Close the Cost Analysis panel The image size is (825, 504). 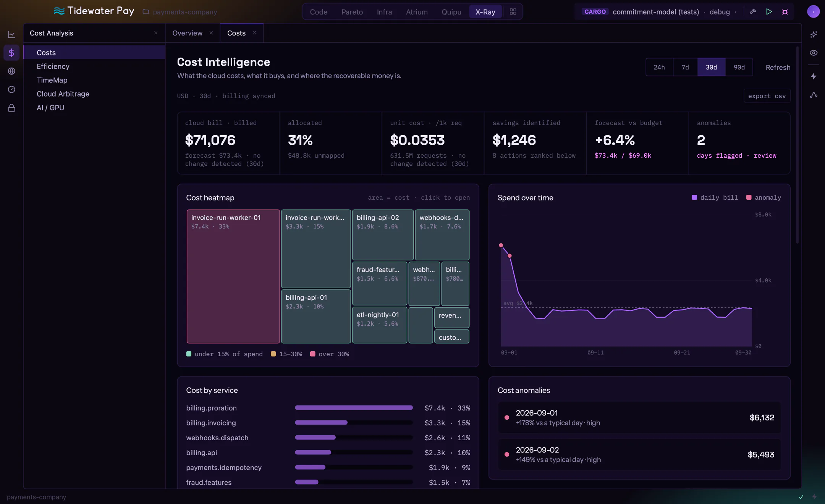click(156, 33)
